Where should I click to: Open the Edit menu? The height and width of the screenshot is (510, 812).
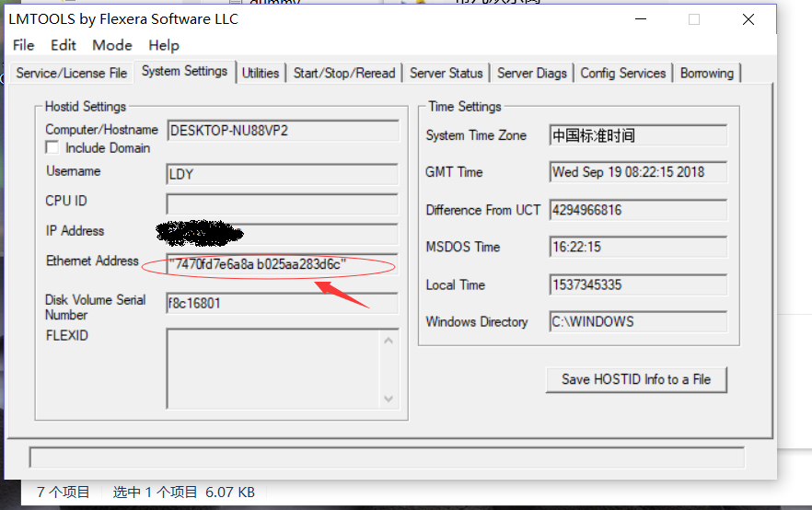64,45
